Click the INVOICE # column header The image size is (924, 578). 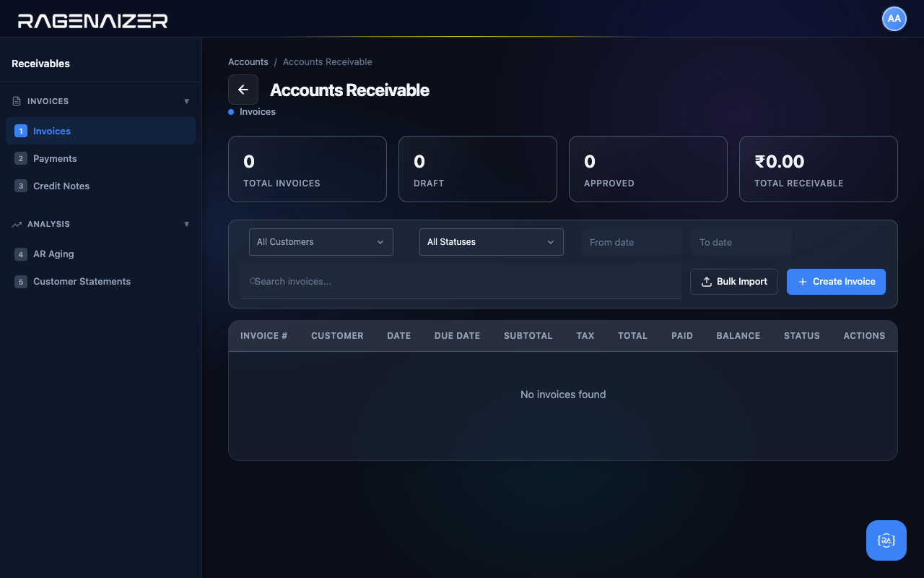click(264, 336)
